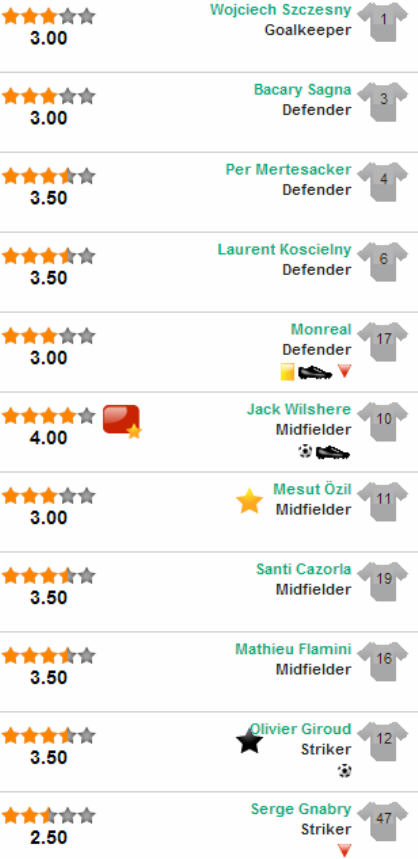This screenshot has width=418, height=859.
Task: Click the number 47 shirt for Serge Gnabry
Action: [x=383, y=821]
